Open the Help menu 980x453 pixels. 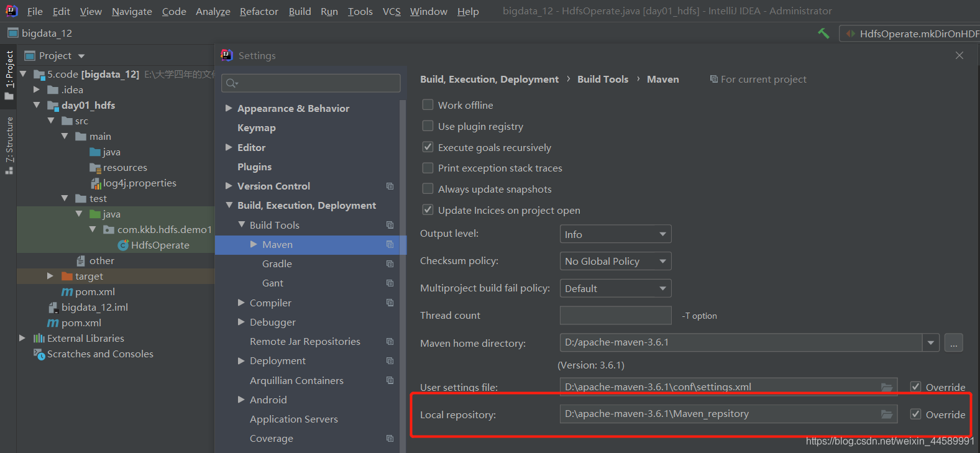pos(468,11)
